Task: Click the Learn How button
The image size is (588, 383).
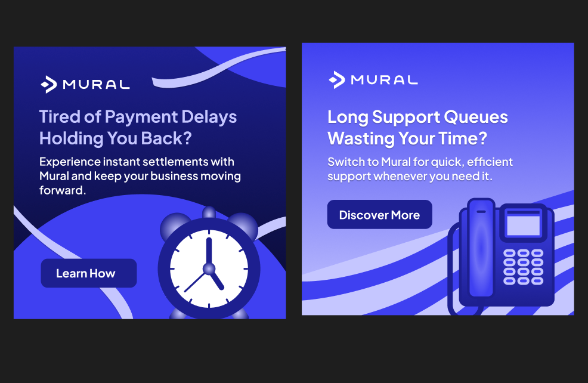Action: point(88,273)
